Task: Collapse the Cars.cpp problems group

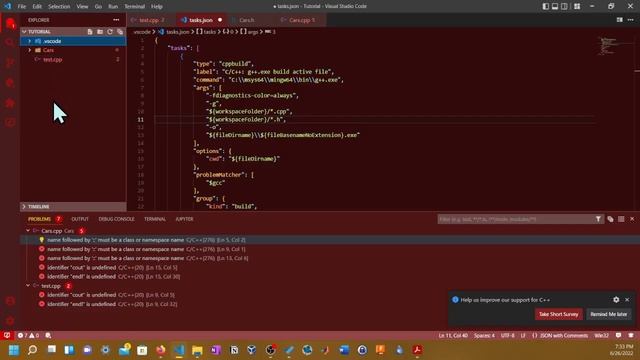Action: tap(28, 231)
